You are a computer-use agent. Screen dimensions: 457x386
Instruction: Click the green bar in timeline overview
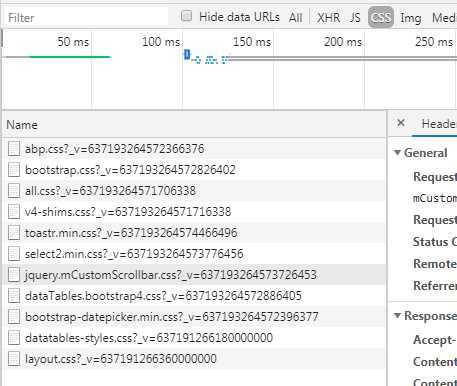click(x=71, y=57)
